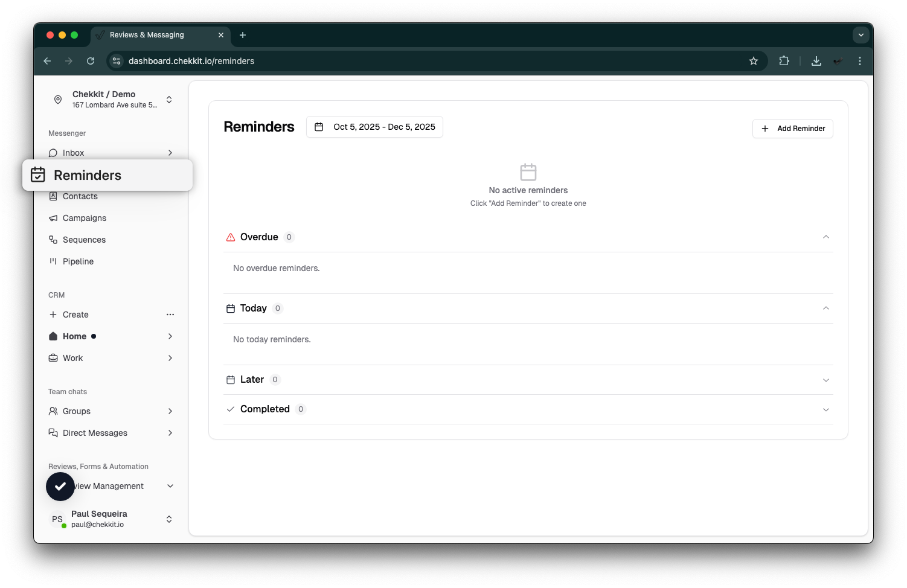Open the browser Downloads icon
Viewport: 907px width, 588px height.
coord(816,61)
